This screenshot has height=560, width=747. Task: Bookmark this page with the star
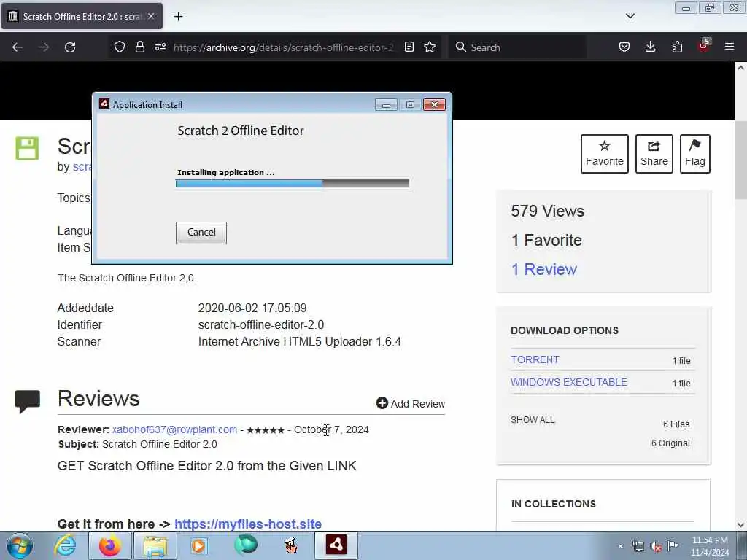point(430,47)
